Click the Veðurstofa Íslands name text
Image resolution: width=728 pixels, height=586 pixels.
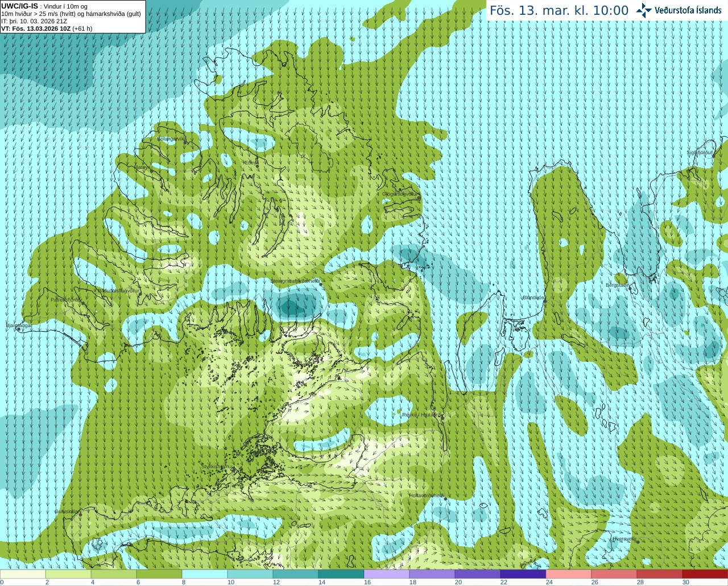688,10
